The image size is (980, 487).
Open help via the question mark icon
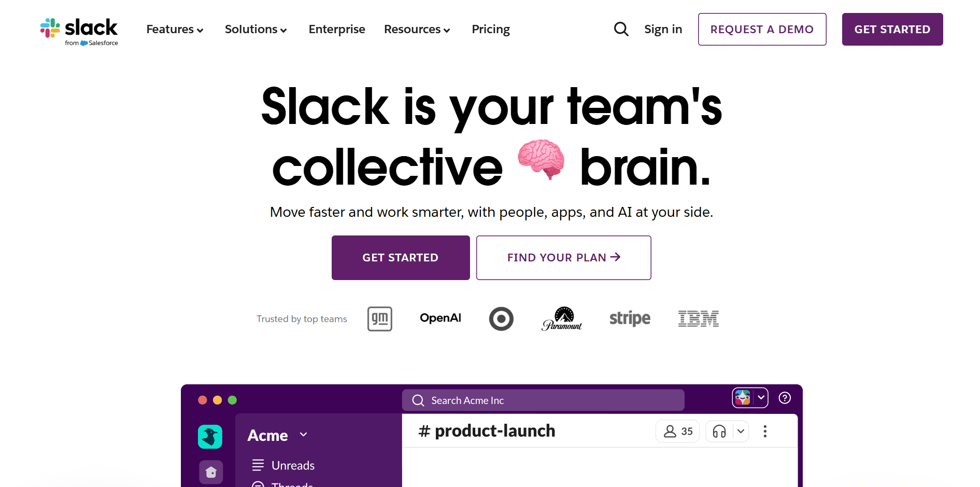(x=784, y=398)
